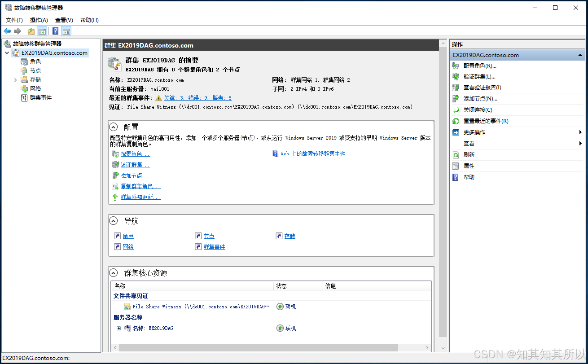588x364 pixels.
Task: Open Web 上的故障转移群集主题 link
Action: 313,153
